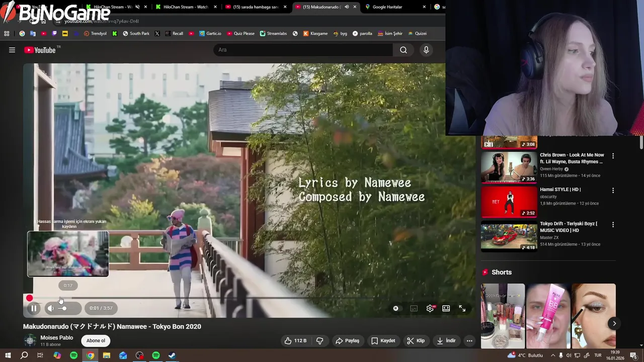Open Twitch bookmark icon
Image resolution: width=644 pixels, height=362 pixels.
point(54,34)
